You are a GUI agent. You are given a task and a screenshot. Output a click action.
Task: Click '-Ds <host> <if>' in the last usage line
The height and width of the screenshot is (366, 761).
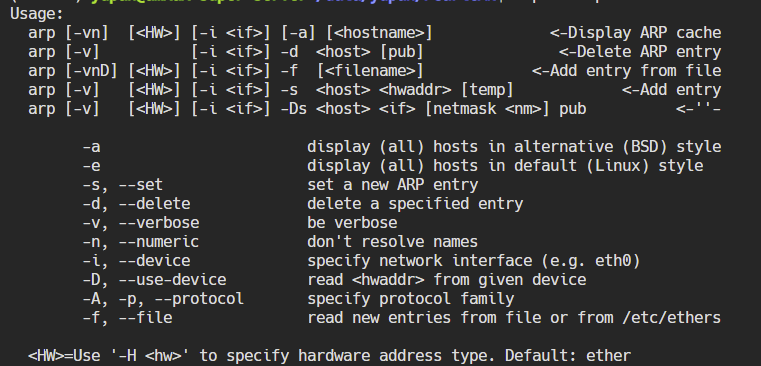[x=348, y=109]
